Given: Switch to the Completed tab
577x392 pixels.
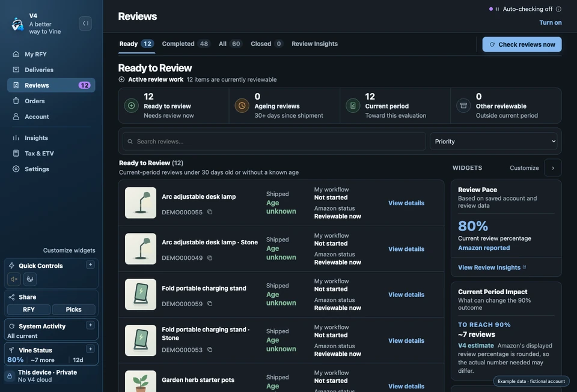Looking at the screenshot, I should [x=186, y=44].
